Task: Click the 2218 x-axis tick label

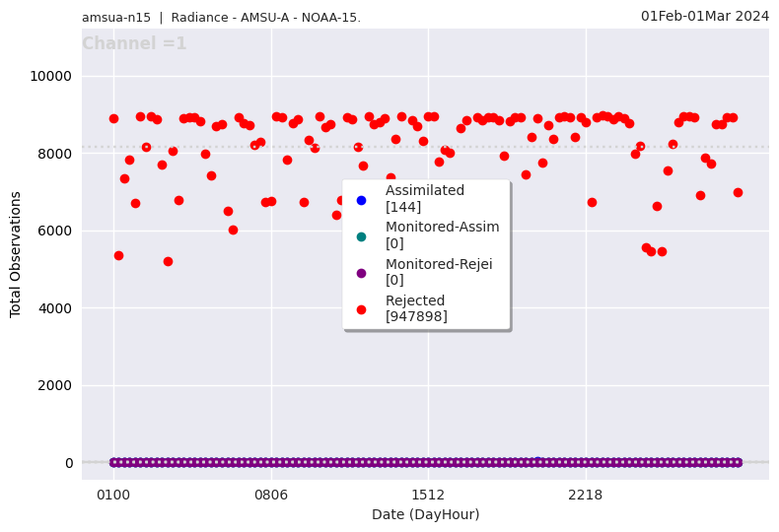Action: point(586,494)
